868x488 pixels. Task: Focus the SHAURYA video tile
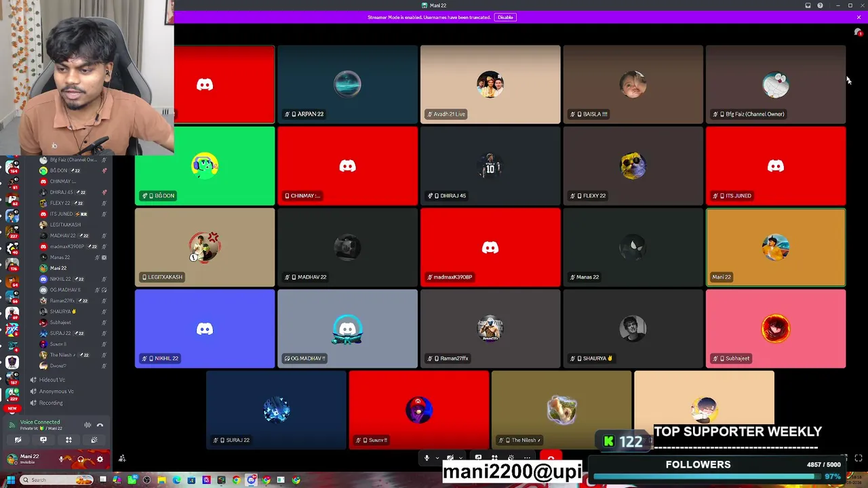click(x=633, y=329)
